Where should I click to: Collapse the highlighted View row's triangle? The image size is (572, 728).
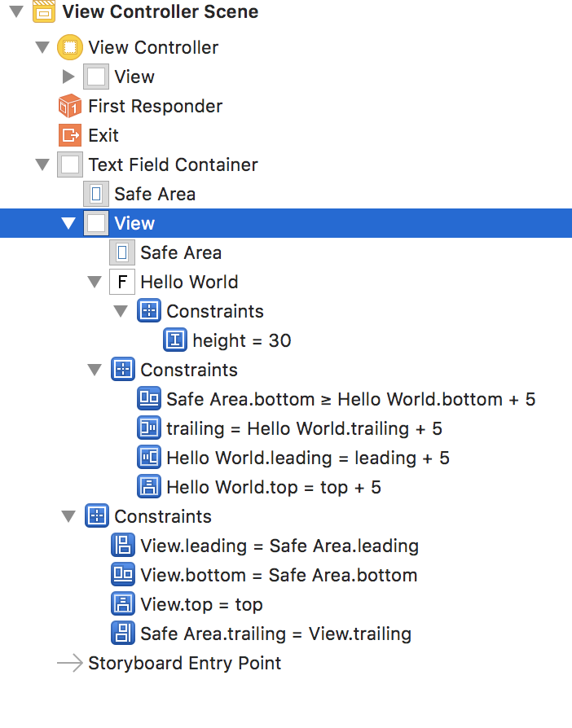(x=68, y=223)
